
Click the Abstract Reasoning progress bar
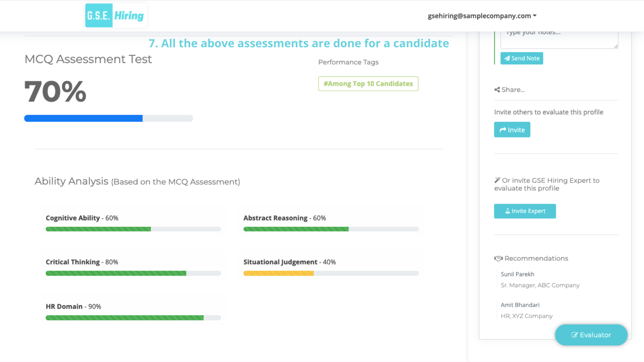[x=331, y=229]
